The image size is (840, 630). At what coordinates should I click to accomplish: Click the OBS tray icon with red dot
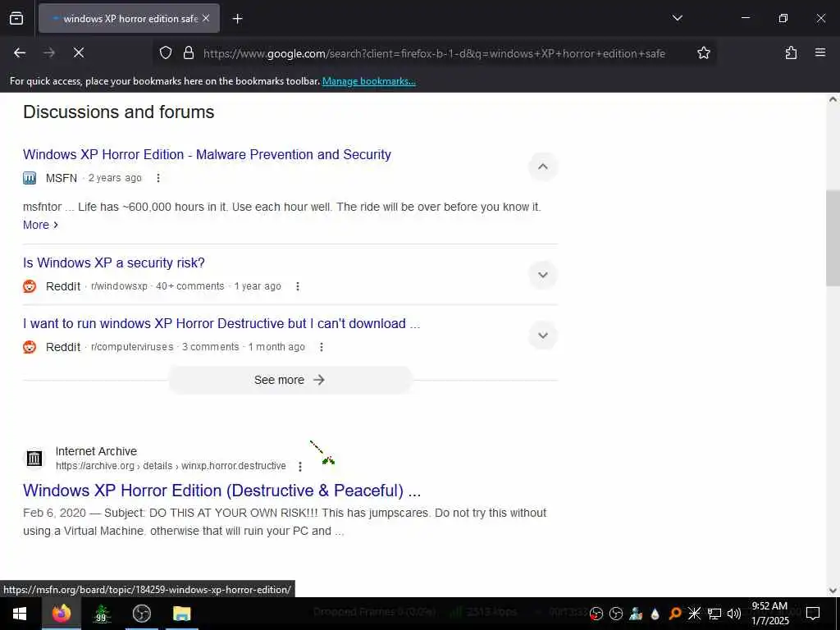tap(596, 614)
